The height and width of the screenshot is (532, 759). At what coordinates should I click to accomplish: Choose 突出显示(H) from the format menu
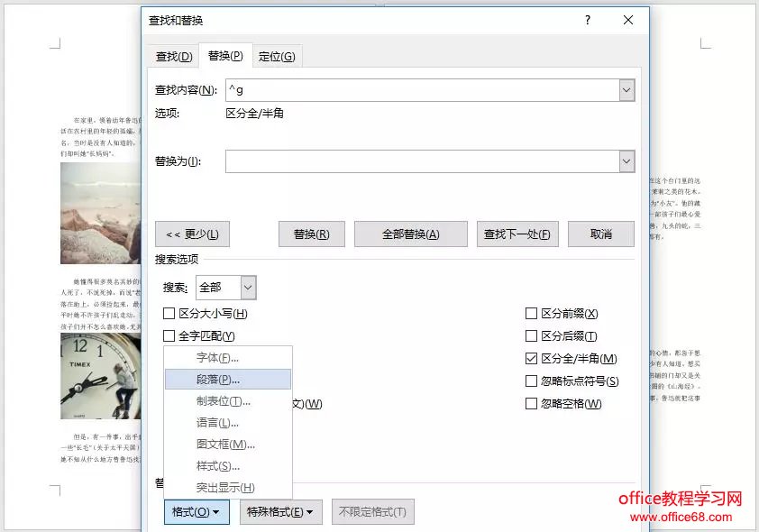point(228,488)
